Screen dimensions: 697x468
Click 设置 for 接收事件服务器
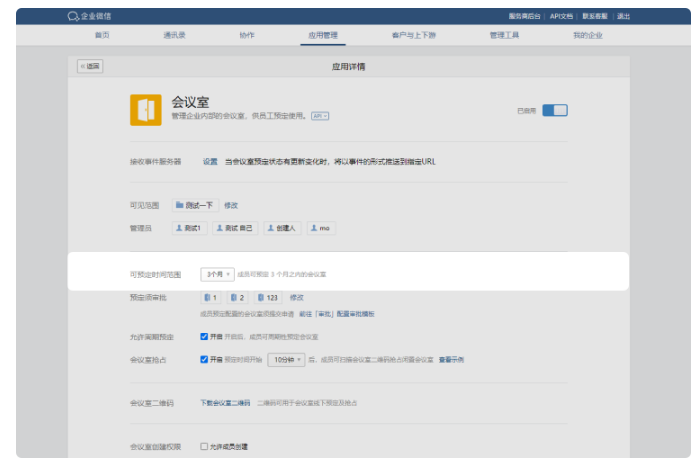tap(210, 161)
